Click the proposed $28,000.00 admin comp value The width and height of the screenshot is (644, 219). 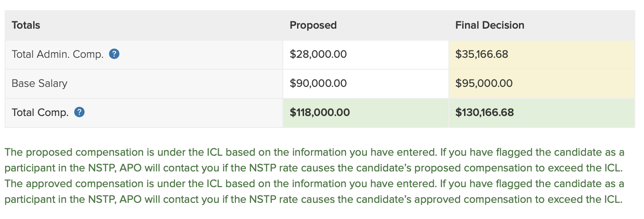318,54
